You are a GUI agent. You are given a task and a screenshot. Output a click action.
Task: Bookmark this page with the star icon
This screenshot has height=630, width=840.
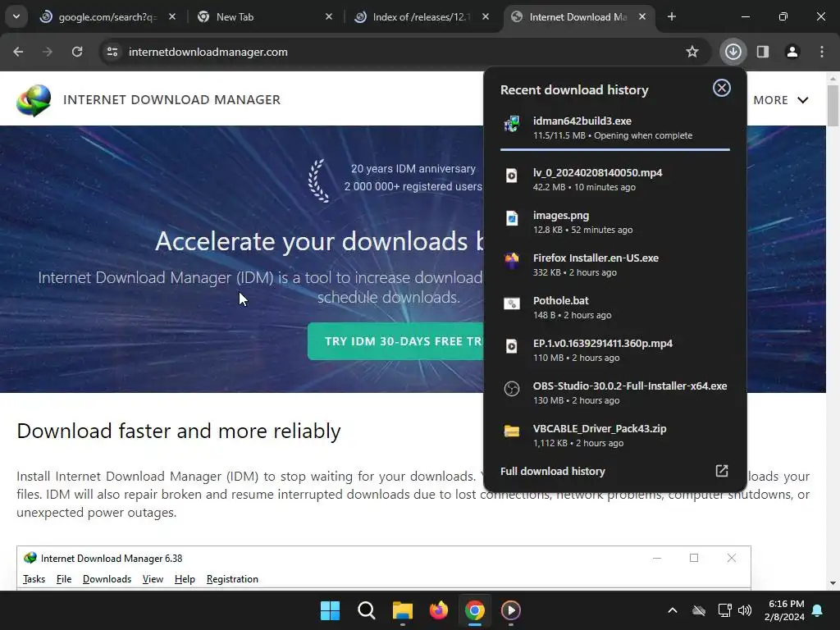click(x=692, y=52)
